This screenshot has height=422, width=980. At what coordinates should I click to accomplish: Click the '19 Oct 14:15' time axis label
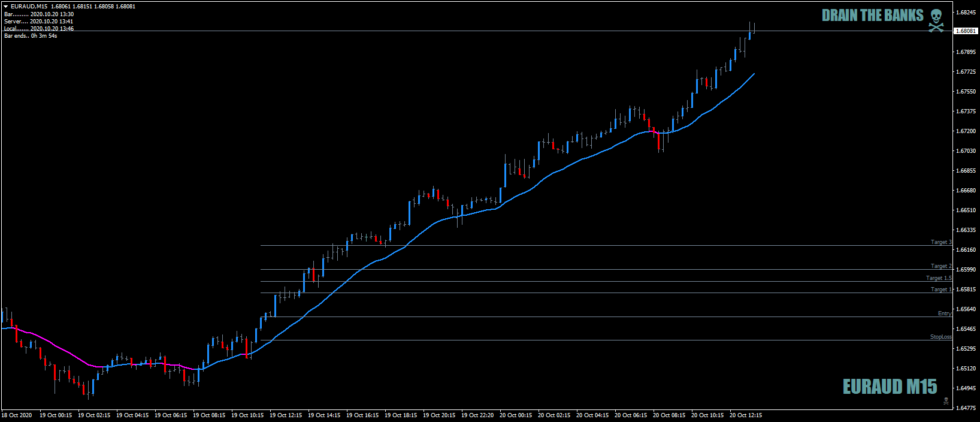[x=324, y=415]
